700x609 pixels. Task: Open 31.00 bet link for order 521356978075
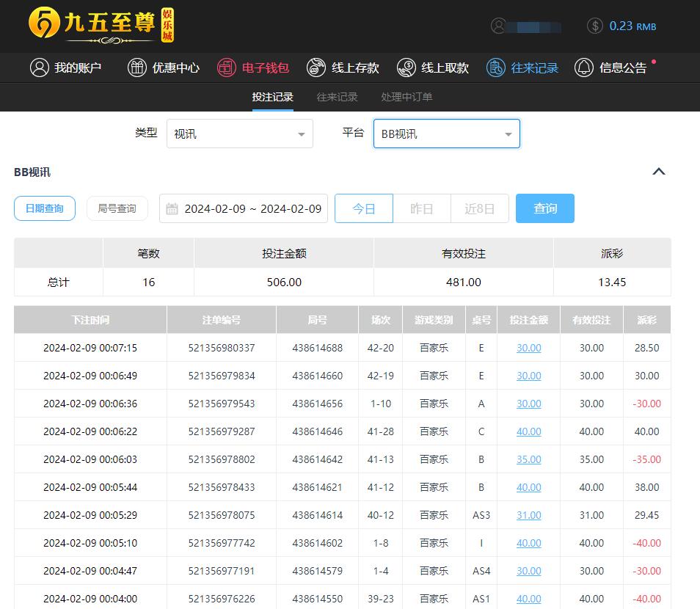[528, 515]
